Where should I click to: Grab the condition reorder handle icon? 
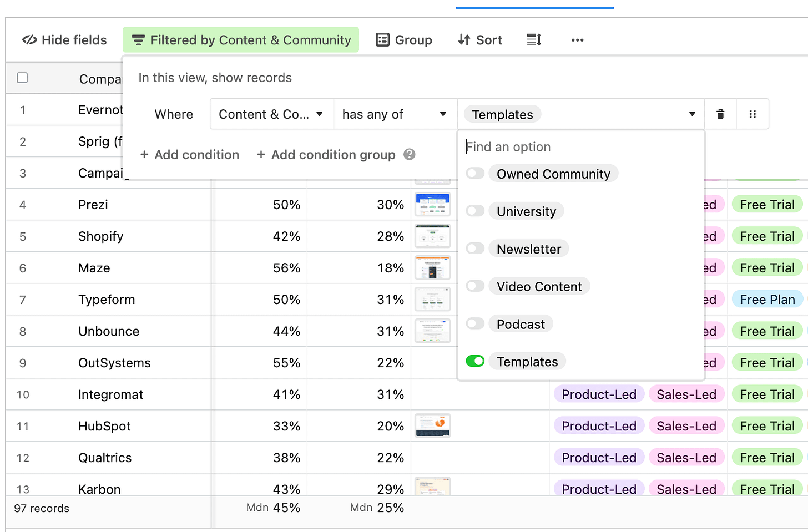pyautogui.click(x=753, y=114)
